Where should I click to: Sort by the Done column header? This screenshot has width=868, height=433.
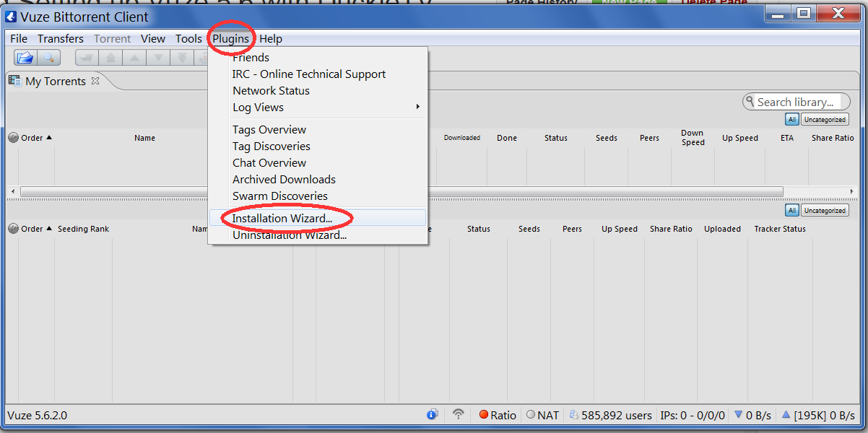click(507, 138)
